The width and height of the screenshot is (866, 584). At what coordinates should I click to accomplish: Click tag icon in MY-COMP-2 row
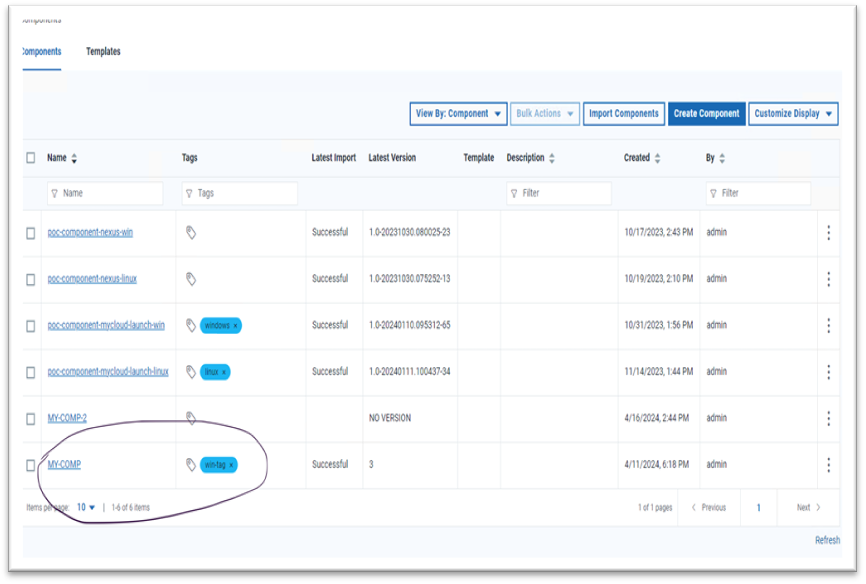point(191,418)
